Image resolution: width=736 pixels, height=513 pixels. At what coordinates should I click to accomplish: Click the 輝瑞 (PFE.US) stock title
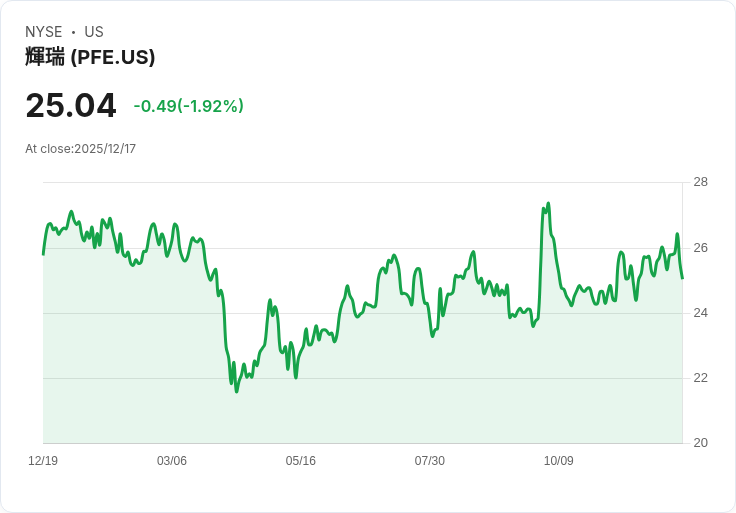click(90, 57)
